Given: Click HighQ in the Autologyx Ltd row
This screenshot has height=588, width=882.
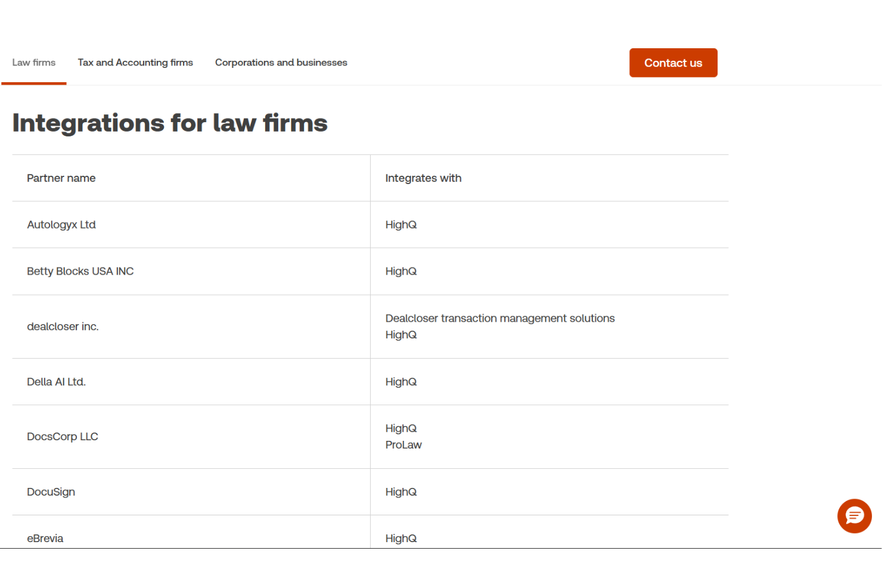Looking at the screenshot, I should (401, 225).
